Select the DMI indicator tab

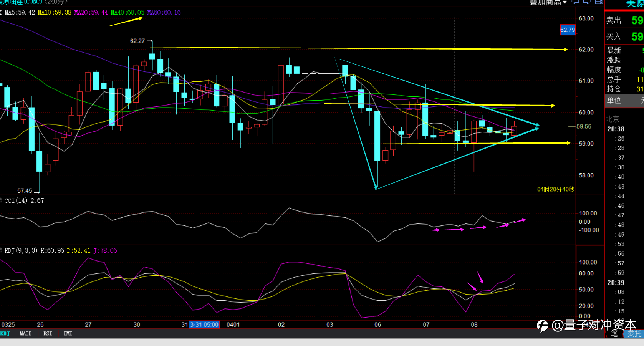click(x=68, y=334)
